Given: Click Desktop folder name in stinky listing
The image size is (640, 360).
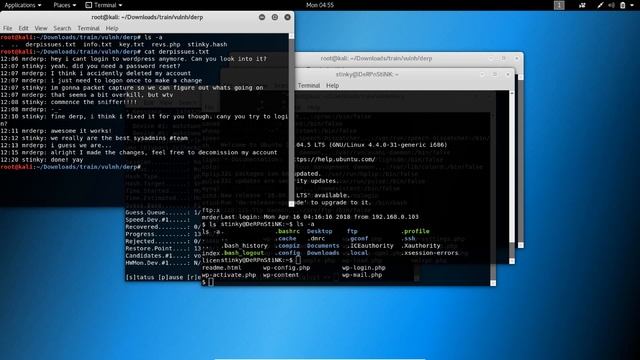Looking at the screenshot, I should (319, 231).
